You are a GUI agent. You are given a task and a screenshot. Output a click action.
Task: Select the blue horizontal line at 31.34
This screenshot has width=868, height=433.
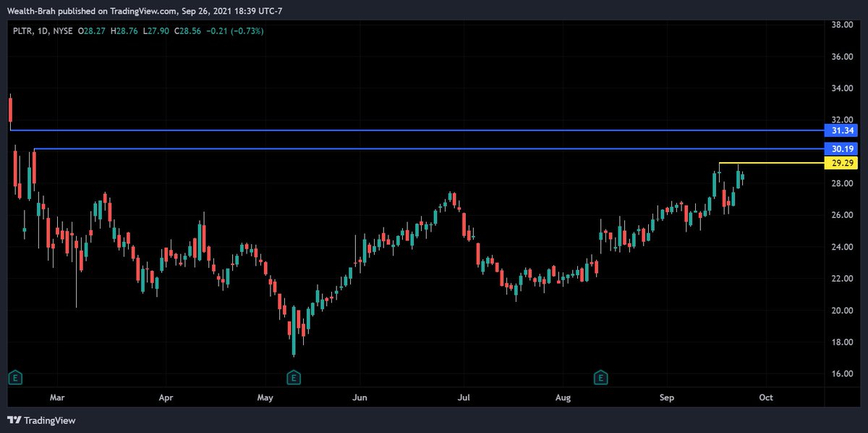[x=417, y=130]
